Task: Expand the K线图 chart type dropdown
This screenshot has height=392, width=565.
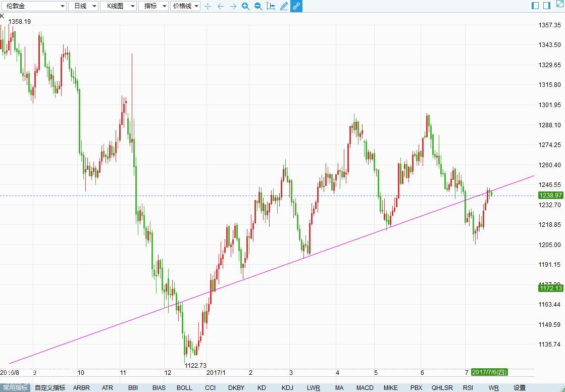Action: [x=118, y=6]
